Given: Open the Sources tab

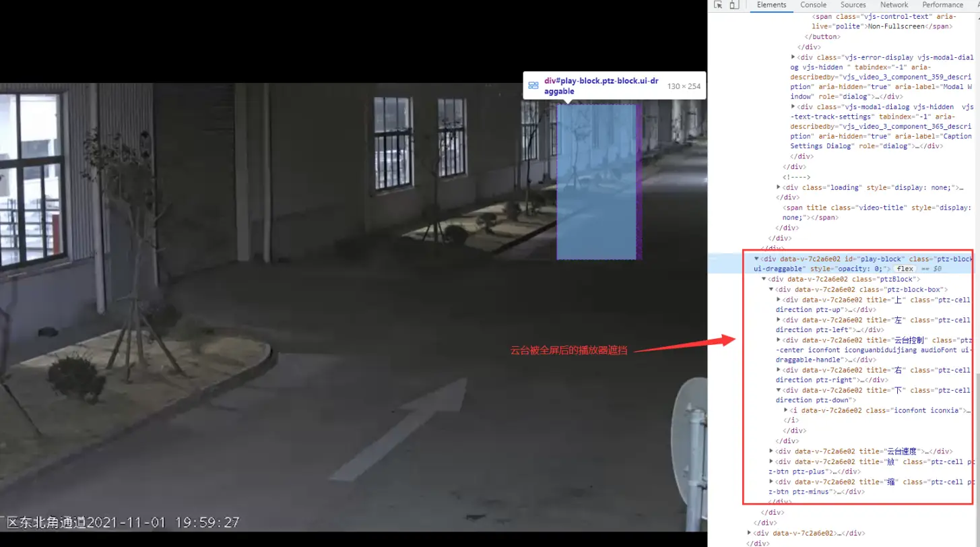Looking at the screenshot, I should pos(853,5).
